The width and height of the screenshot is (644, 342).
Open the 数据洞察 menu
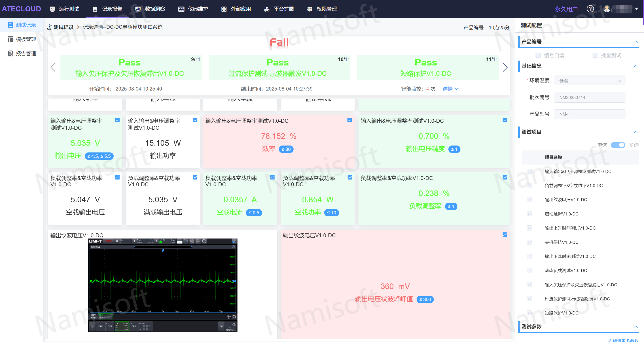[150, 9]
